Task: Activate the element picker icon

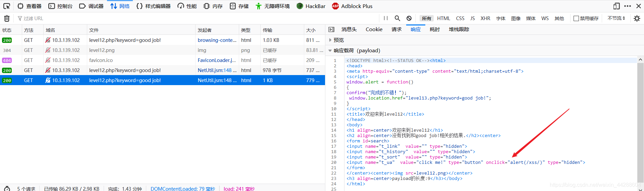Action: coord(7,6)
